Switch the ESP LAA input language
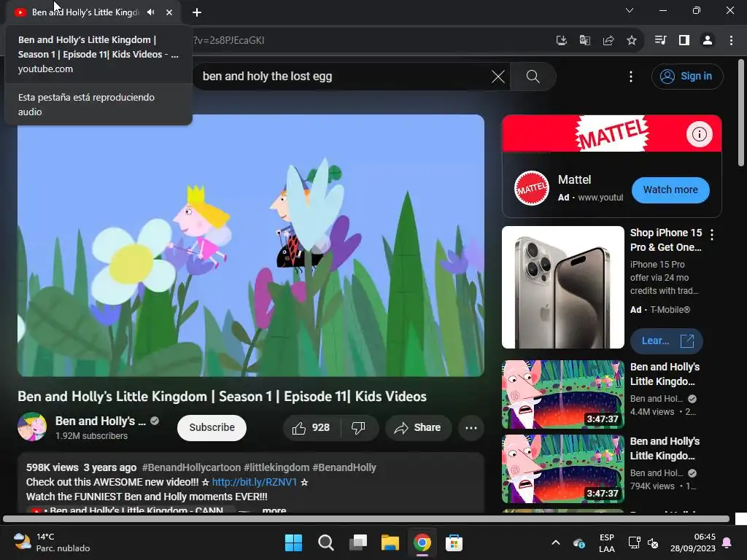The image size is (747, 560). click(x=606, y=542)
